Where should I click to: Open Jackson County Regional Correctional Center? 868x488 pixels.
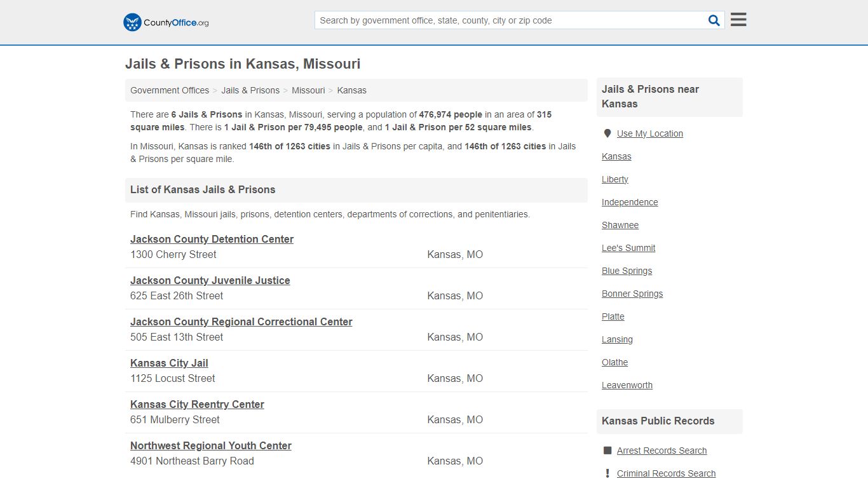(x=241, y=322)
